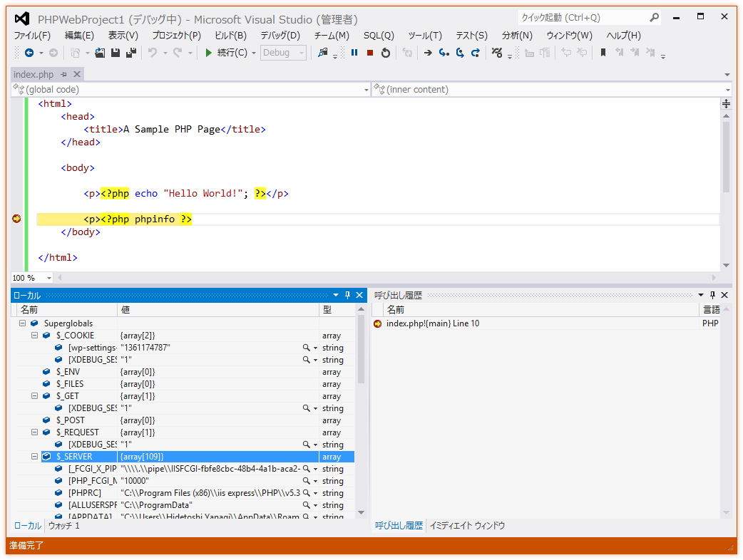Click Quick Launch search magnifier icon
743x560 pixels.
click(655, 18)
